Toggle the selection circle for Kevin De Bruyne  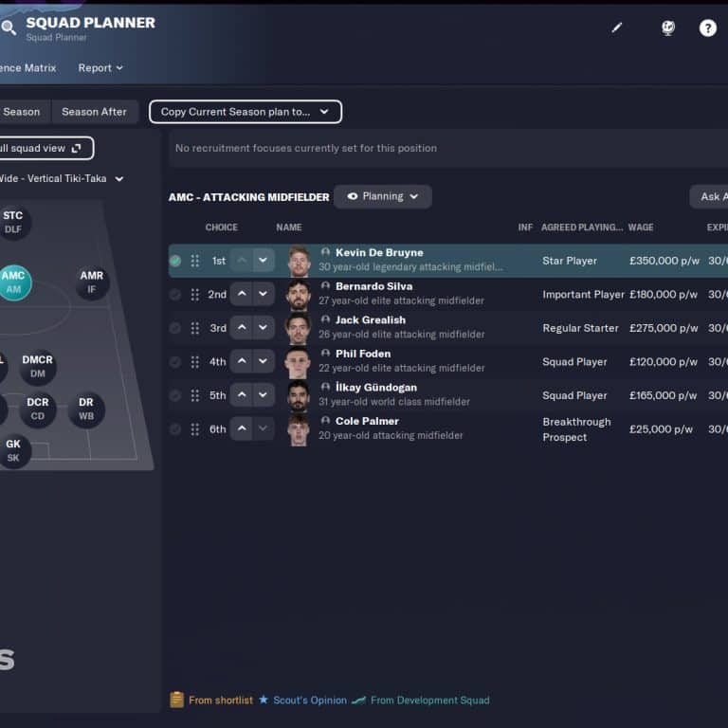pos(175,261)
